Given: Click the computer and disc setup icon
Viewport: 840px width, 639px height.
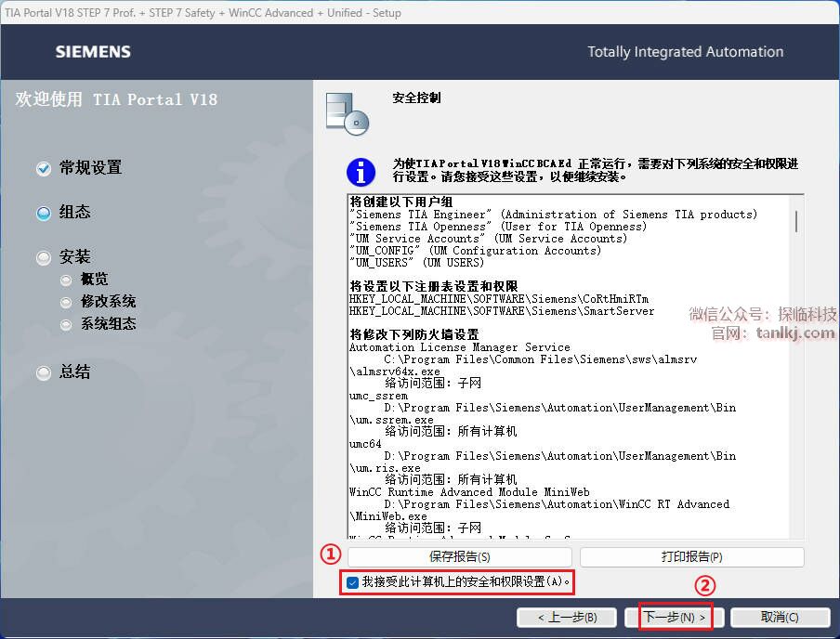Looking at the screenshot, I should tap(348, 113).
